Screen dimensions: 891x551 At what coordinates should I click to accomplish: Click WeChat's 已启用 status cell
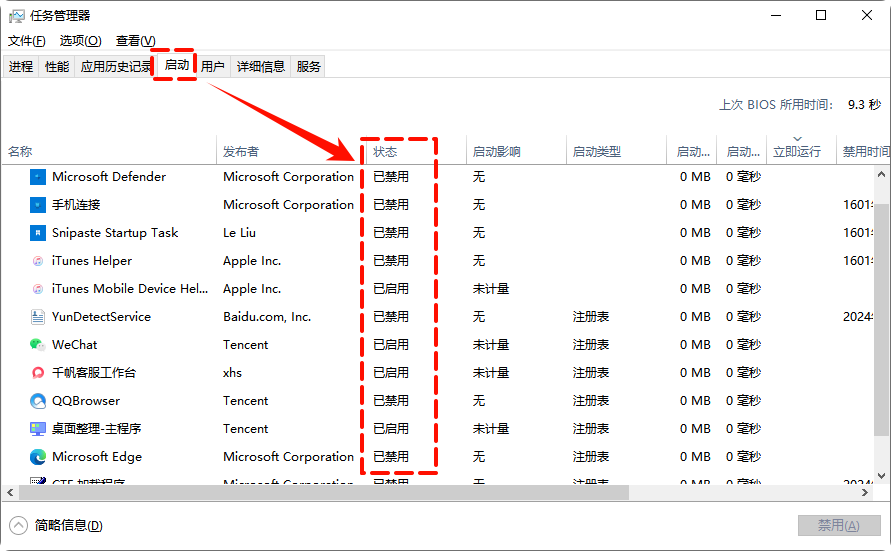pos(391,345)
